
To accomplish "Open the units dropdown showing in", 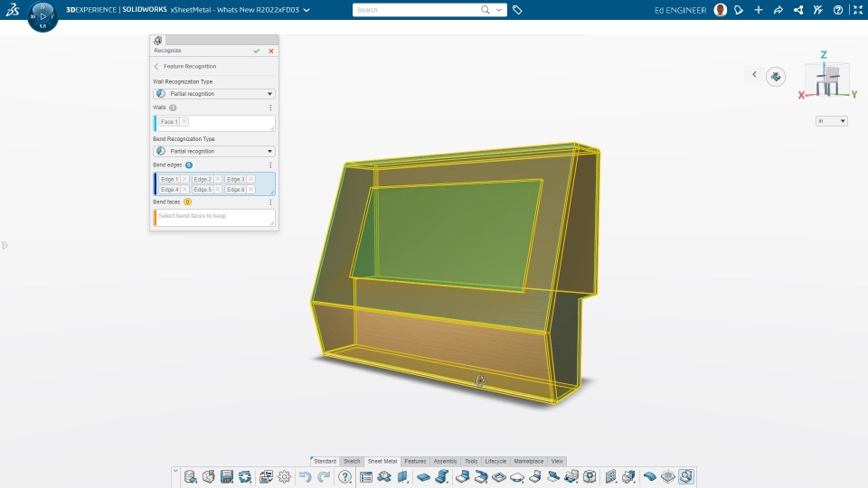I will (x=832, y=120).
